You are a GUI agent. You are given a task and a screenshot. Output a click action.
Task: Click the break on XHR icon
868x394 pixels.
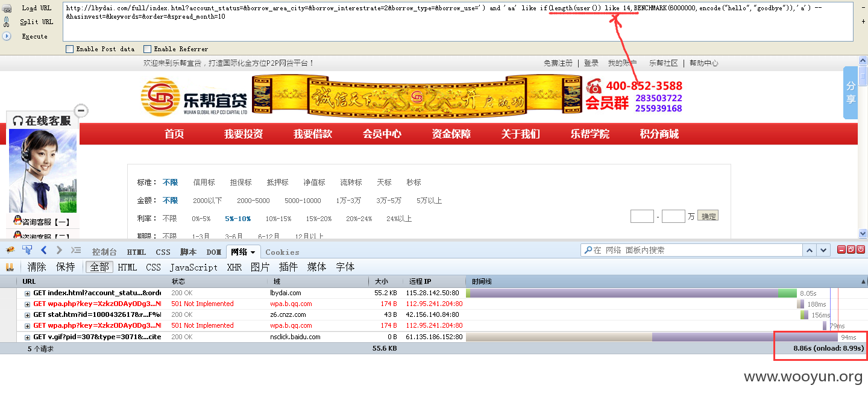[10, 267]
